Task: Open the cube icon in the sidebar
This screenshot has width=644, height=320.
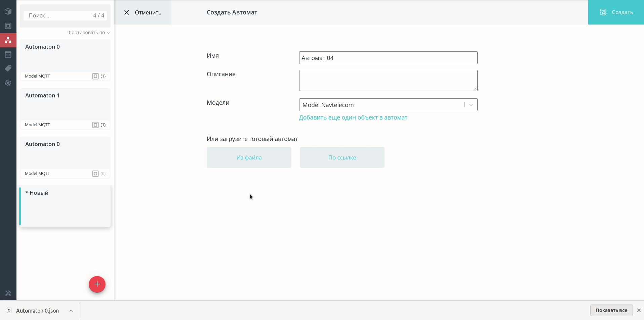Action: pos(8,11)
